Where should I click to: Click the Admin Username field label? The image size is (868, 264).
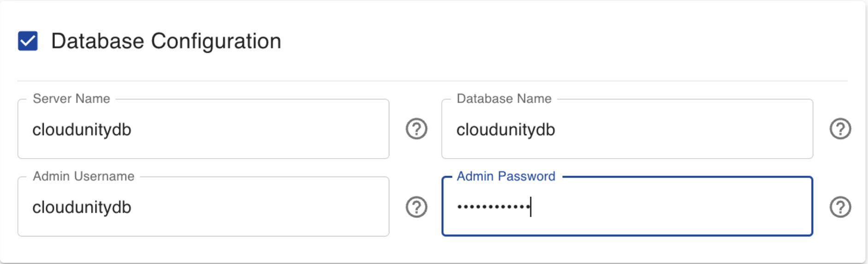83,177
